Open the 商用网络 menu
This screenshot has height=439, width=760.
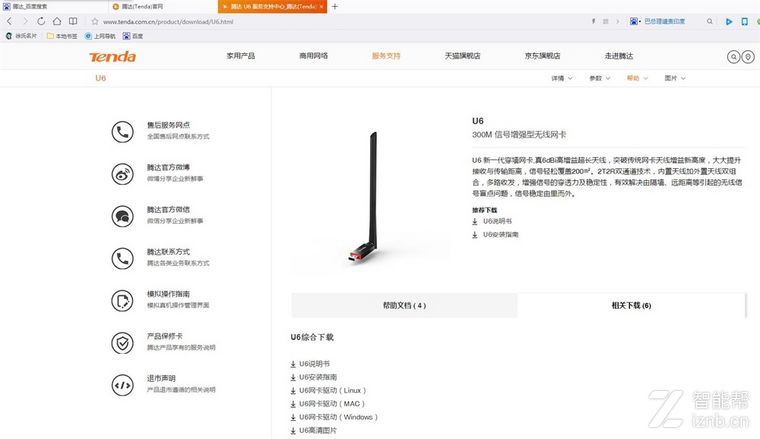314,56
